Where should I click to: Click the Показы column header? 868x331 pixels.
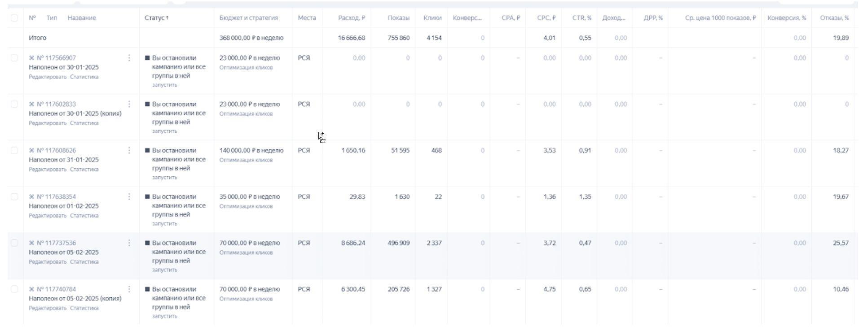pyautogui.click(x=398, y=18)
